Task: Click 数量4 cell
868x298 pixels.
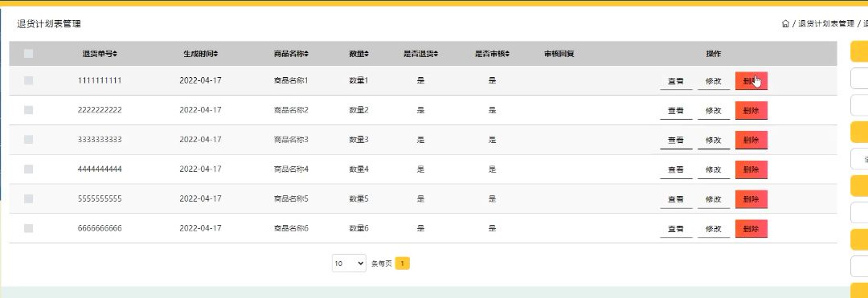Action: click(358, 169)
